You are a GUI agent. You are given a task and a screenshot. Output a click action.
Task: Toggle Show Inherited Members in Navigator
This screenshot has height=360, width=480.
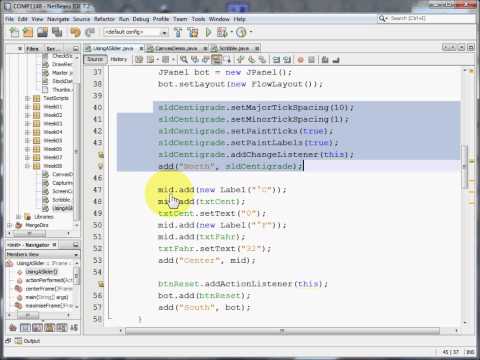point(13,328)
